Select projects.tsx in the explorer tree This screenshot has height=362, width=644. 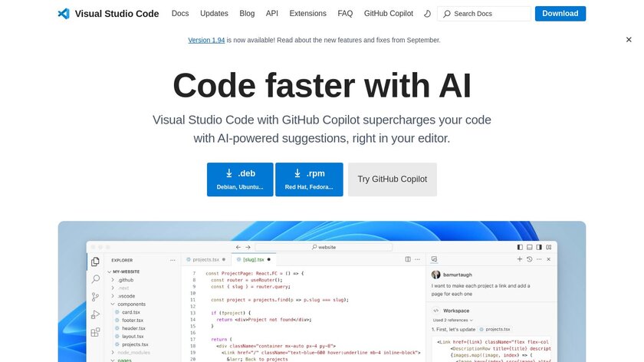coord(135,344)
